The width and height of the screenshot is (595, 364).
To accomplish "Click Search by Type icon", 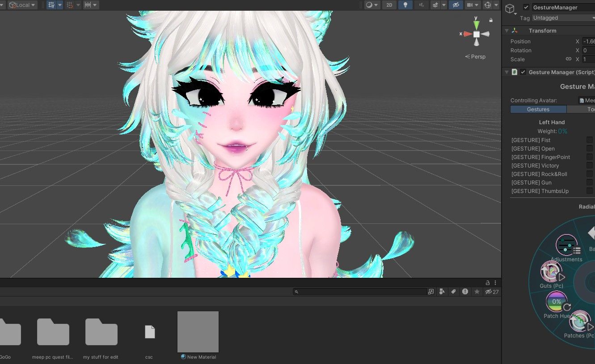I will click(x=442, y=292).
